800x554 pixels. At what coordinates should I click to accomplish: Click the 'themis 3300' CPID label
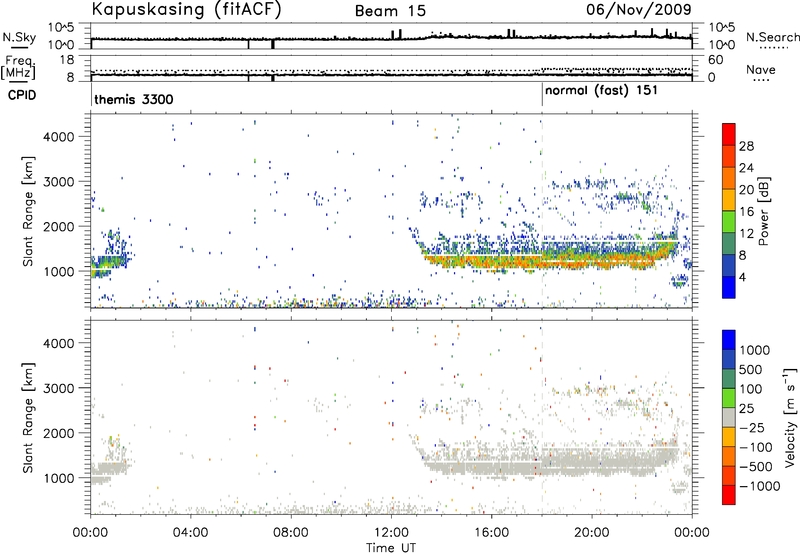134,99
